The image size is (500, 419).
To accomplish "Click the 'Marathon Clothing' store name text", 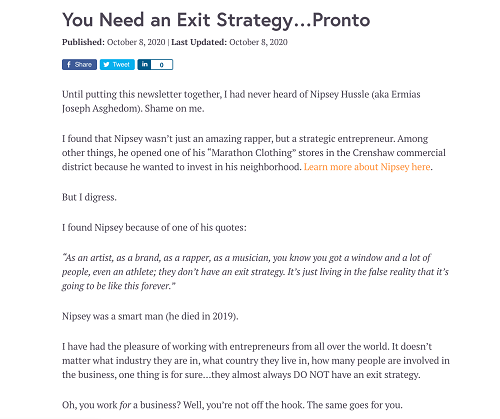I will point(252,153).
